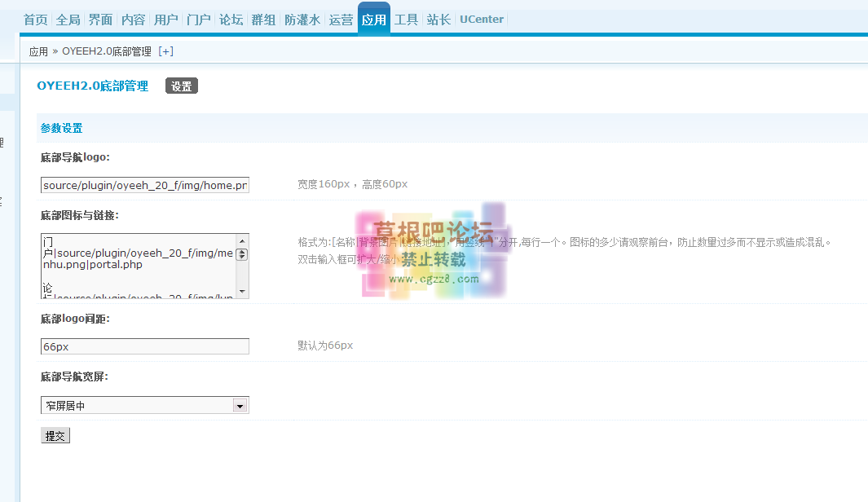Go to the 全局 menu
The image size is (868, 502).
tap(68, 20)
